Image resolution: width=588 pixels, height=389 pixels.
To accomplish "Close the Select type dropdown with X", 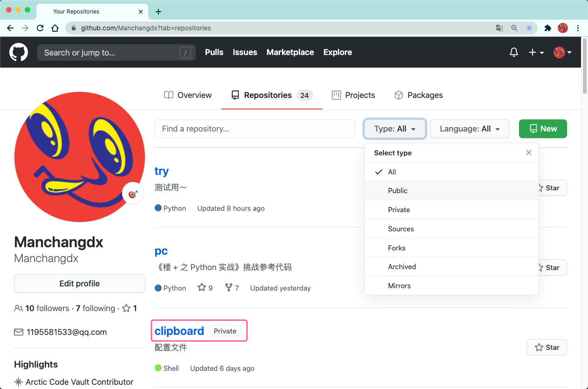I will [x=529, y=153].
